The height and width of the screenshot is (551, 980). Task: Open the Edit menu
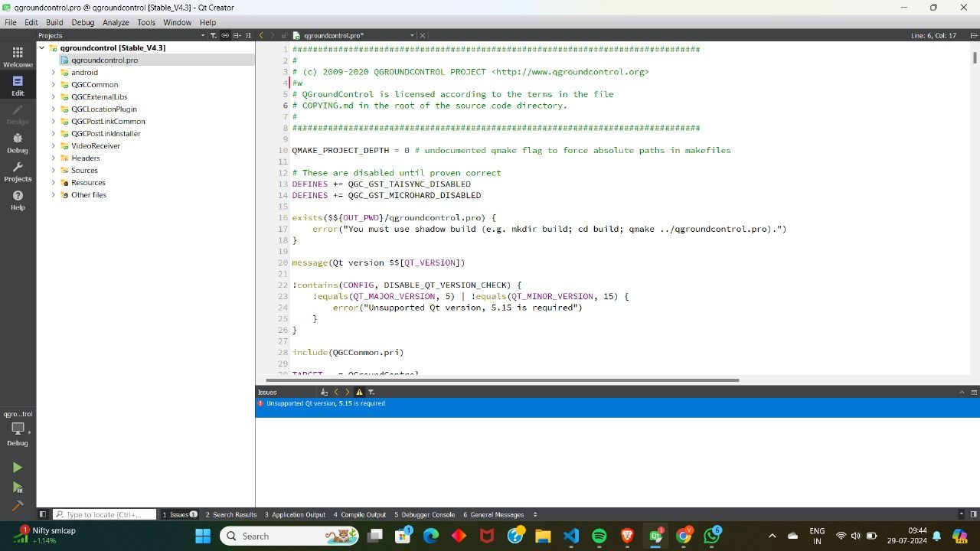pos(31,22)
